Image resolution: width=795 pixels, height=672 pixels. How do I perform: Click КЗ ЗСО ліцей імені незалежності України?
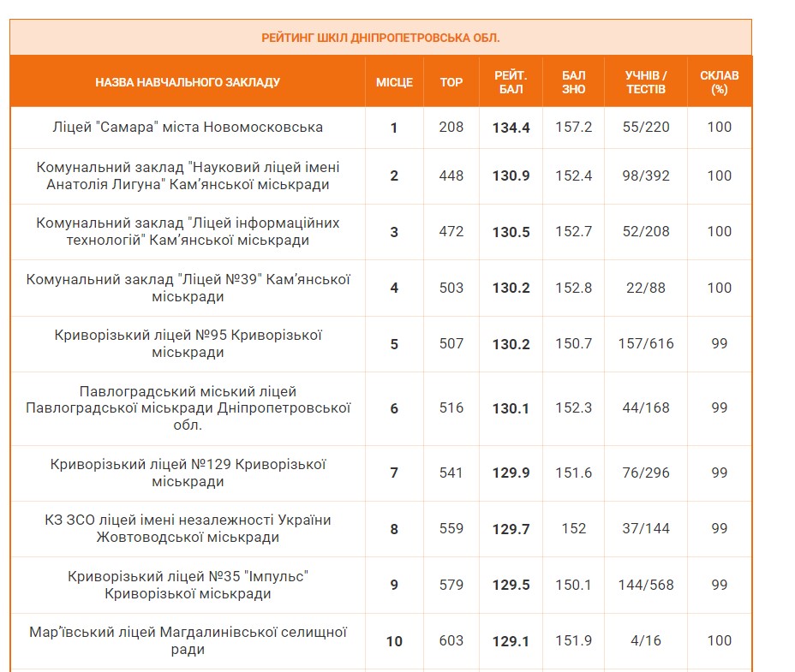(188, 528)
